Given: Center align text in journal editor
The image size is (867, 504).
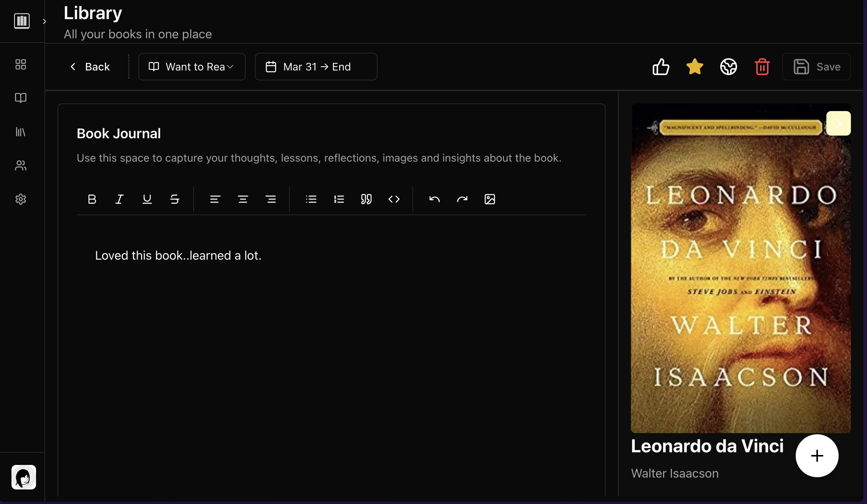Looking at the screenshot, I should click(x=243, y=199).
